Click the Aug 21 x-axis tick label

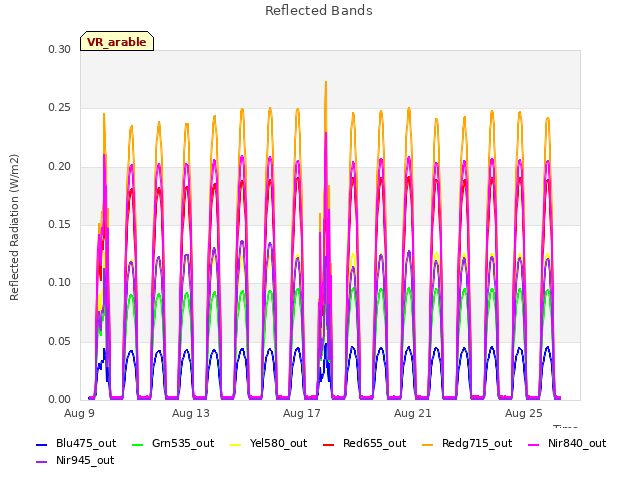pyautogui.click(x=413, y=413)
